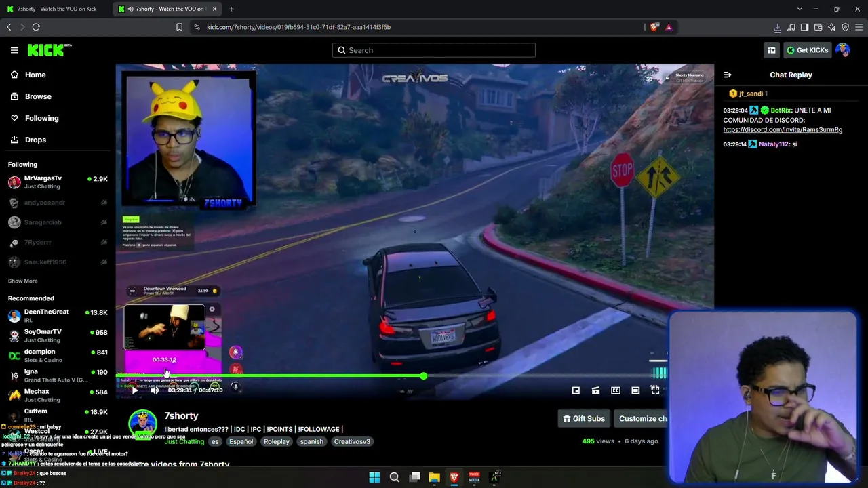Viewport: 868px width, 488px height.
Task: Open andyoceandr followed channel
Action: click(x=58, y=203)
